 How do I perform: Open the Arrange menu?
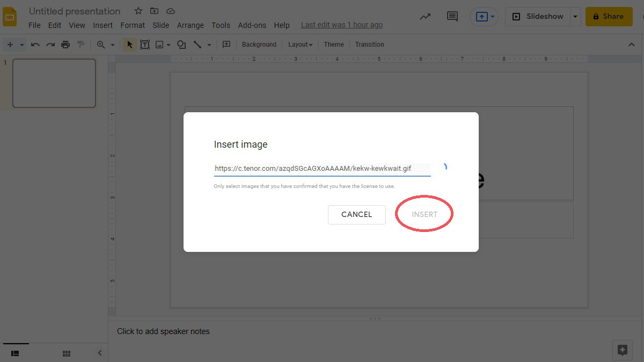190,25
